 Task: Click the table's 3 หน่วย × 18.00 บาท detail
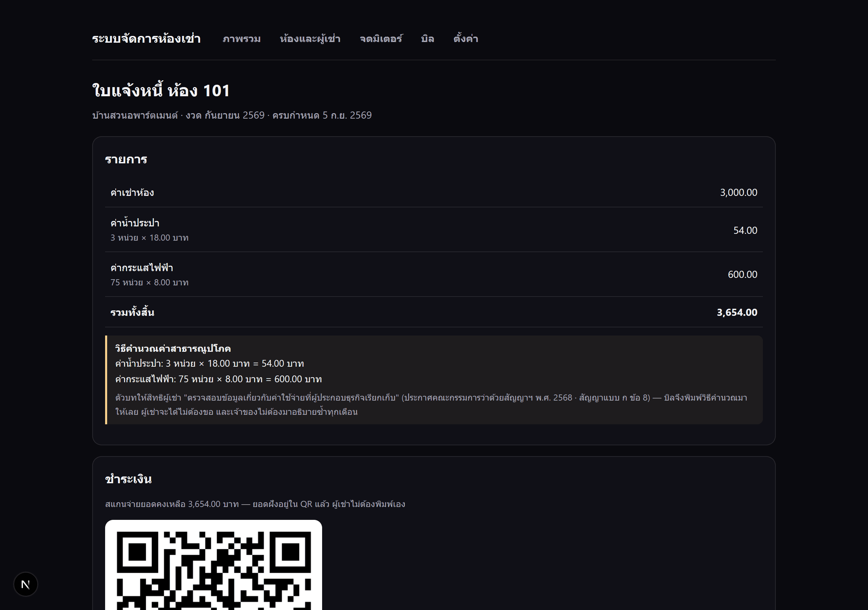(149, 238)
